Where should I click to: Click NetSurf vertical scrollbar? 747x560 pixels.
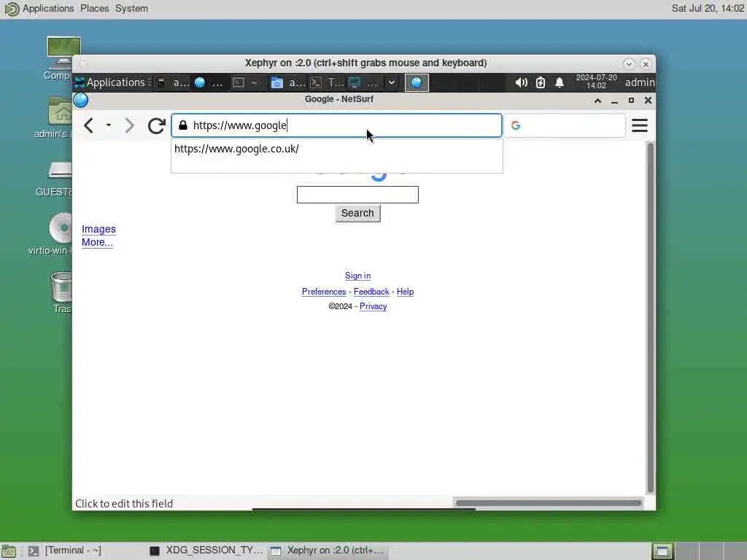pos(650,318)
